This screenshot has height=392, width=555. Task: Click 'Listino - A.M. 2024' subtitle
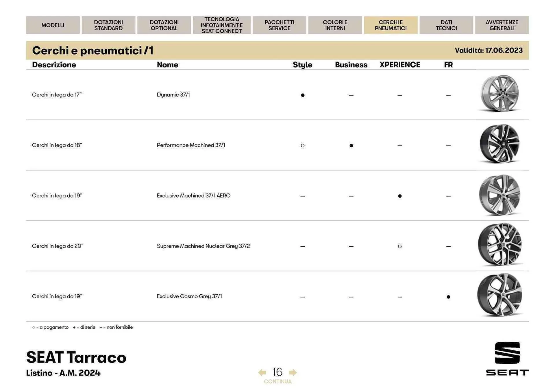coord(63,373)
